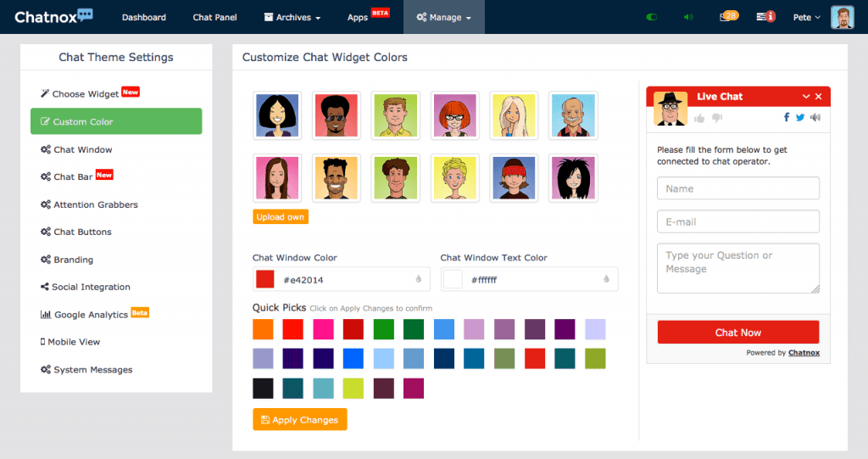Image resolution: width=868 pixels, height=459 pixels.
Task: Pick the hot pink quick pick swatch
Action: click(x=323, y=329)
